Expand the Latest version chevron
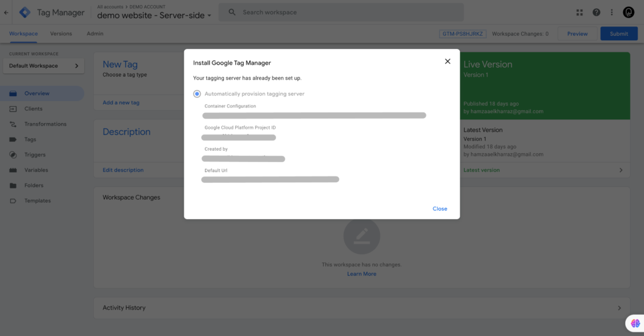The height and width of the screenshot is (336, 644). click(621, 170)
